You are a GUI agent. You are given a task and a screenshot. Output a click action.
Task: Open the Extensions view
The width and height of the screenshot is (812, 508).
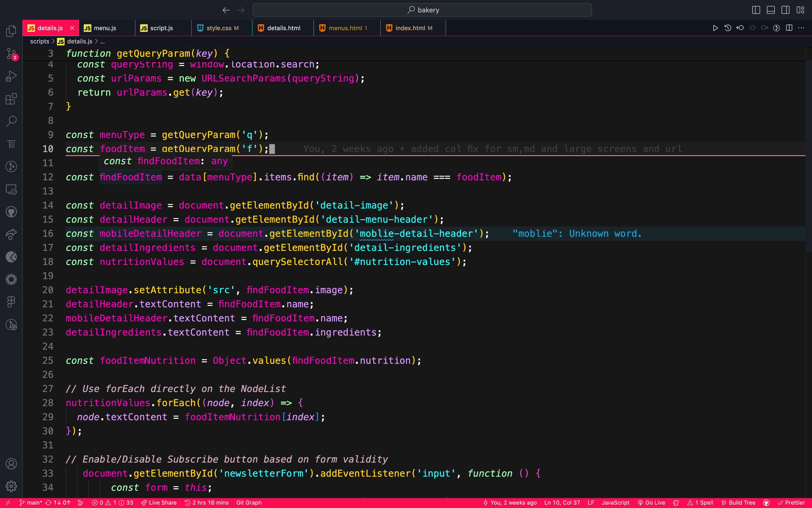11,99
